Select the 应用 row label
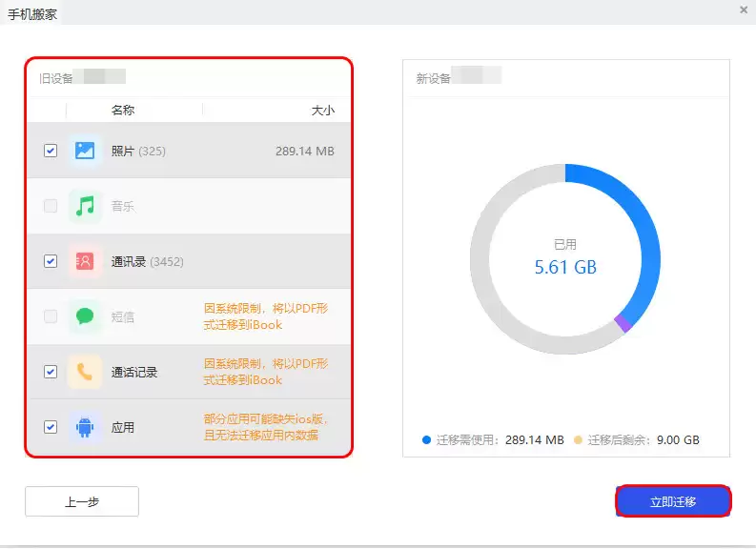This screenshot has height=549, width=756. (x=123, y=428)
